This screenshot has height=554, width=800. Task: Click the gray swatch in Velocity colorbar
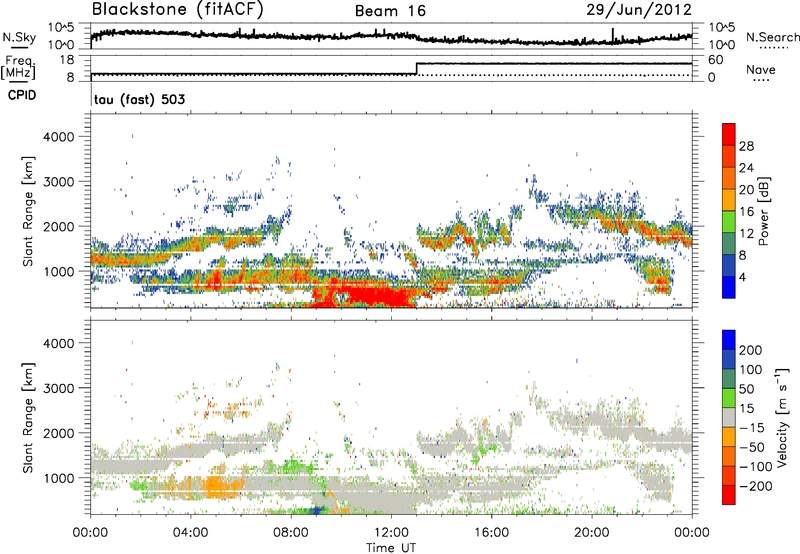(x=729, y=417)
